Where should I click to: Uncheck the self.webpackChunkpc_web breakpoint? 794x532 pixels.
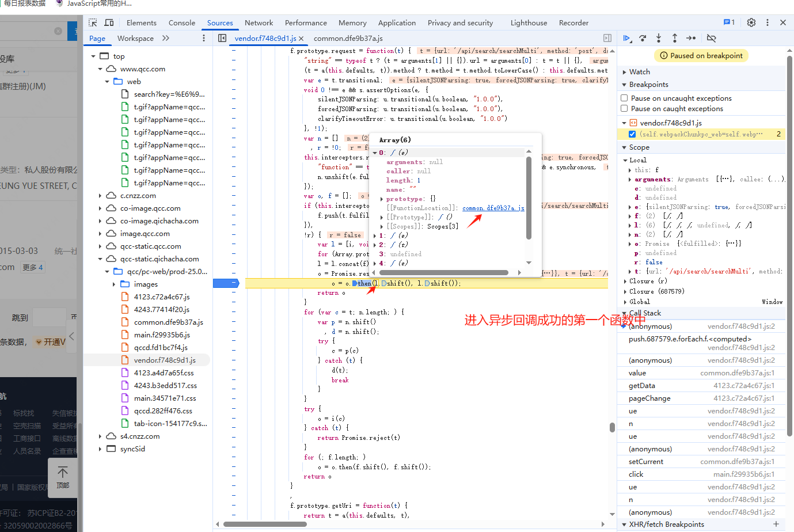click(x=632, y=134)
